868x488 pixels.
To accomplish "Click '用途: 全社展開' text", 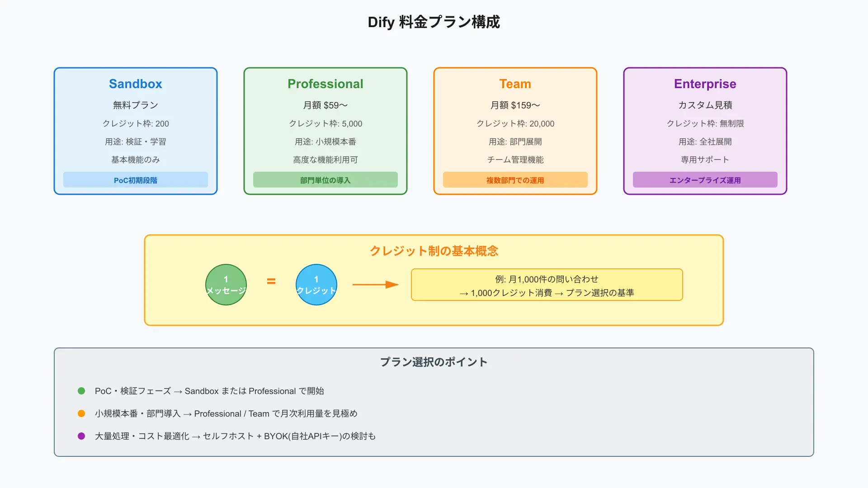I will pyautogui.click(x=705, y=141).
